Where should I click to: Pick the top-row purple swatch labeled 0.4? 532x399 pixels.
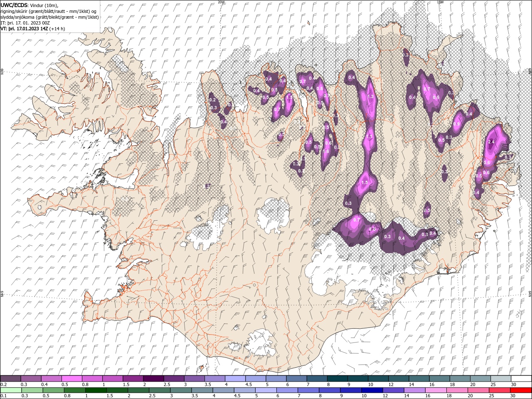click(x=51, y=379)
